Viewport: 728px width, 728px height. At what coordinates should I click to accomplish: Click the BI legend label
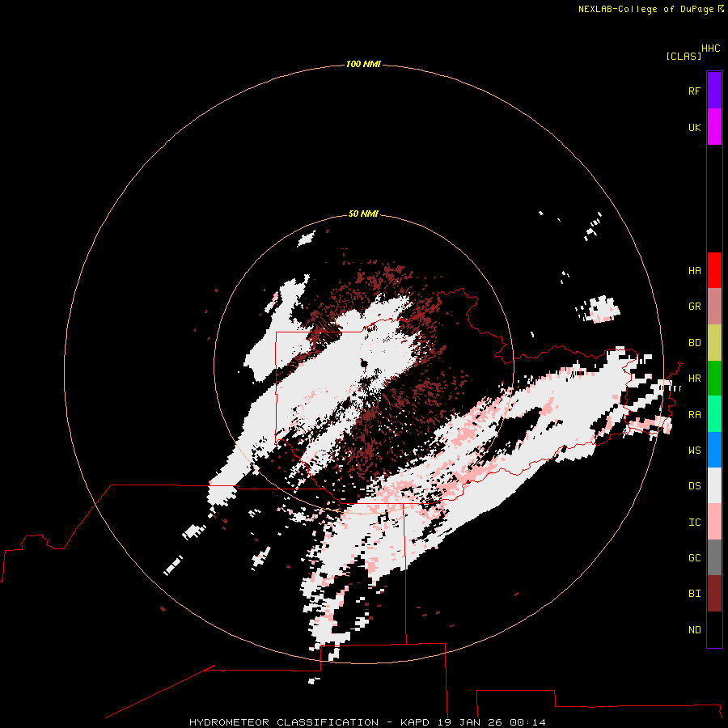[x=694, y=594]
